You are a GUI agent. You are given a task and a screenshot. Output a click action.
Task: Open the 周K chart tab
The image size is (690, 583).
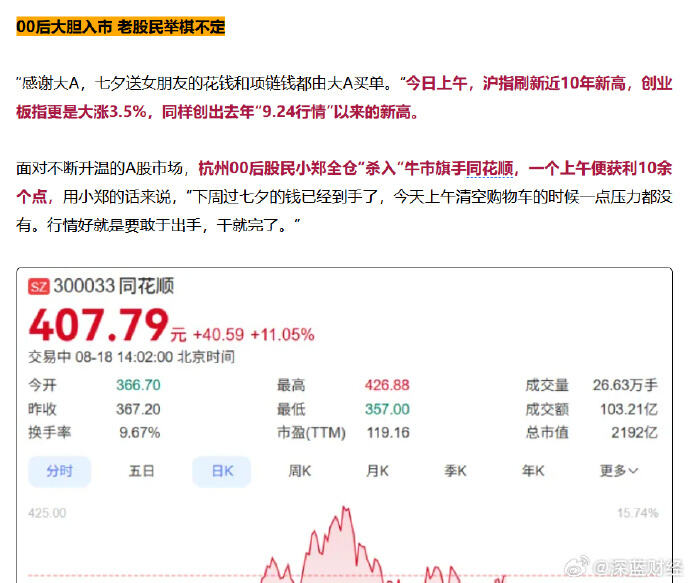click(300, 471)
